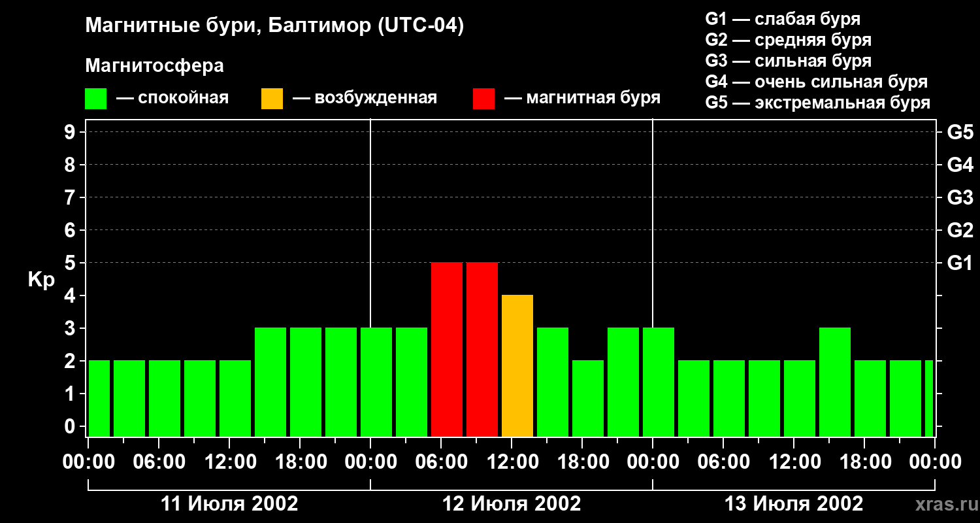Click the 'G4 — очень сильная буря' line

[816, 82]
